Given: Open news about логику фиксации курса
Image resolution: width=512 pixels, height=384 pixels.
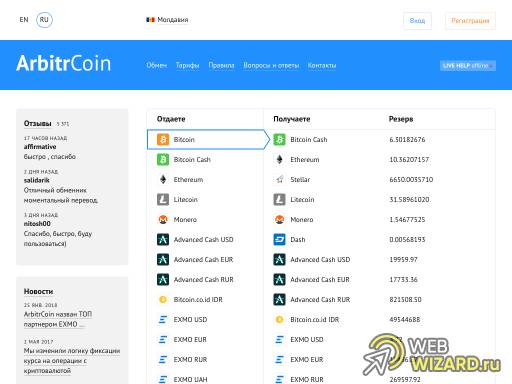Looking at the screenshot, I should pyautogui.click(x=72, y=361).
